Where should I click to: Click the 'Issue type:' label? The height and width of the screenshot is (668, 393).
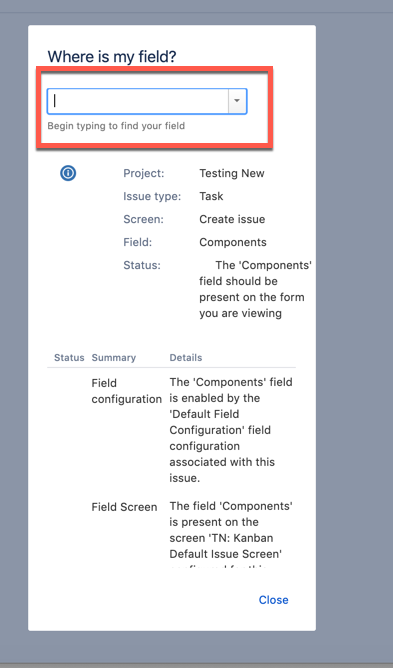(152, 196)
